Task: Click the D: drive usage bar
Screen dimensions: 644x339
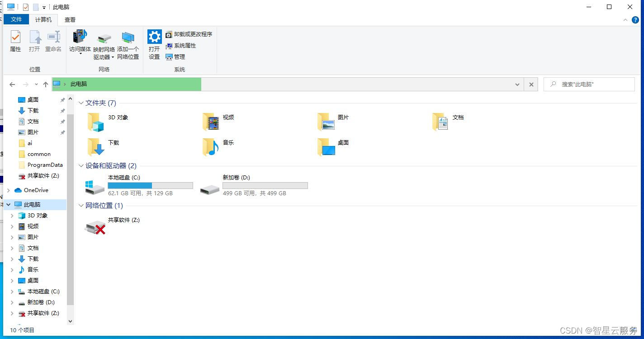Action: (x=265, y=185)
